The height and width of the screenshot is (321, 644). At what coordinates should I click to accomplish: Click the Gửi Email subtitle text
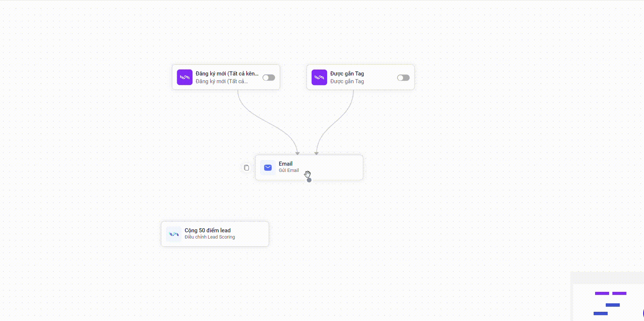point(289,170)
